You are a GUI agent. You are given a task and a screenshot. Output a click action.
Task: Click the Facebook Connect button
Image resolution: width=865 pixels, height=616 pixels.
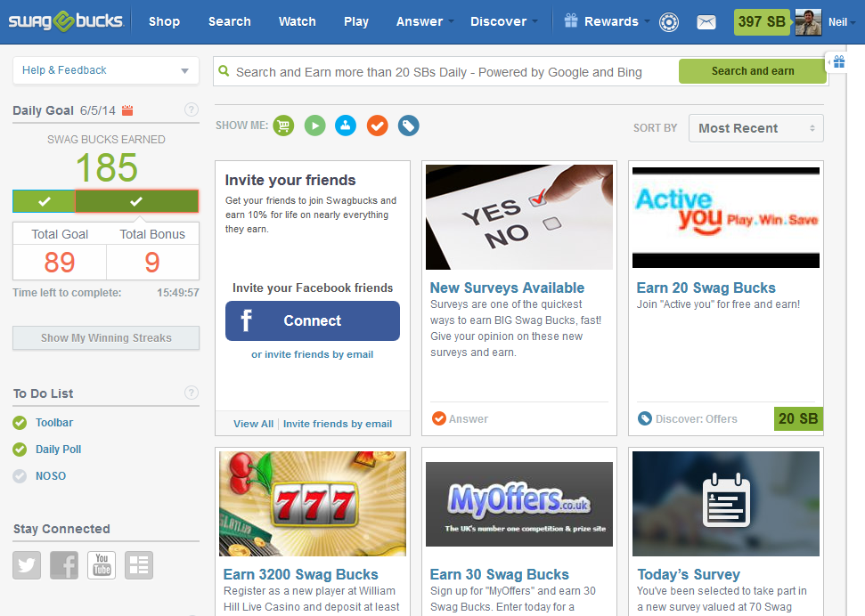(x=313, y=320)
